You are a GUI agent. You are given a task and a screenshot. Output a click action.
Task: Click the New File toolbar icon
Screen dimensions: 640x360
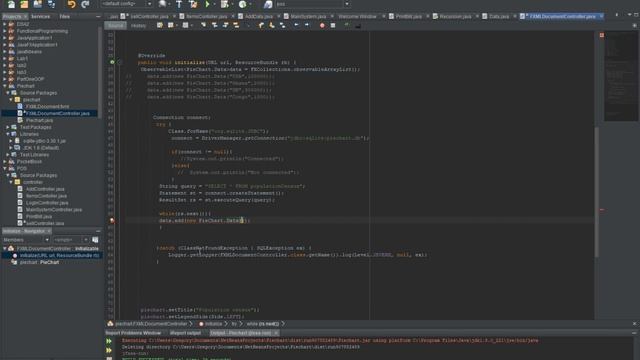pos(11,4)
